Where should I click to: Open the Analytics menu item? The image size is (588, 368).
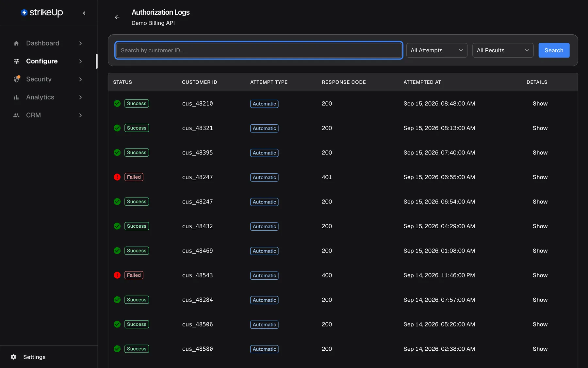coord(48,97)
